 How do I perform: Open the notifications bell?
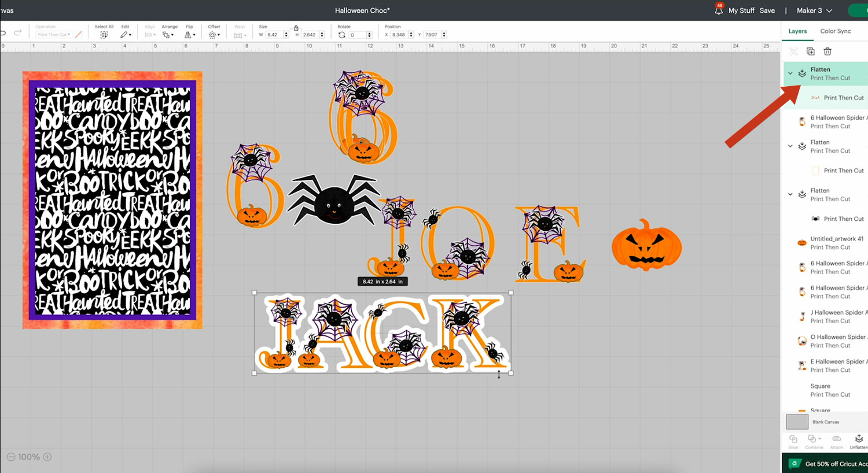coord(719,10)
